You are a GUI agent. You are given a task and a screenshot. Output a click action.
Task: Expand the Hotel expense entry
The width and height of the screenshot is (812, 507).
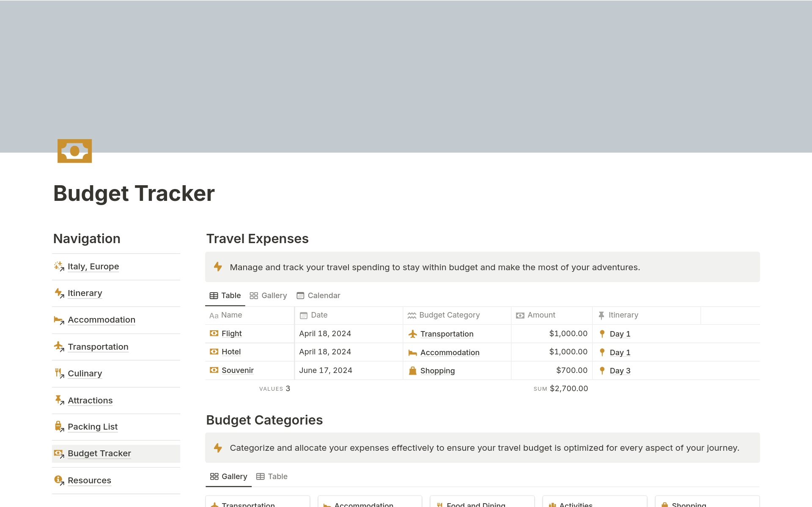coord(231,352)
